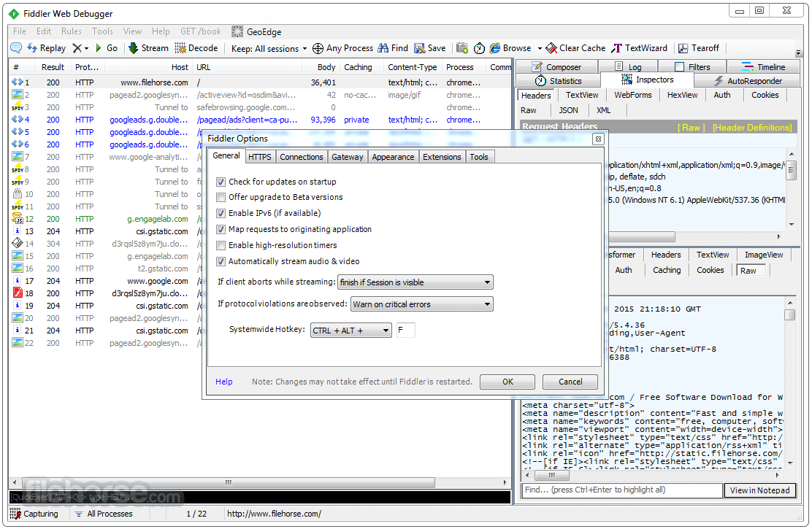Open the Appearance options tab
This screenshot has height=529, width=812.
click(x=393, y=157)
